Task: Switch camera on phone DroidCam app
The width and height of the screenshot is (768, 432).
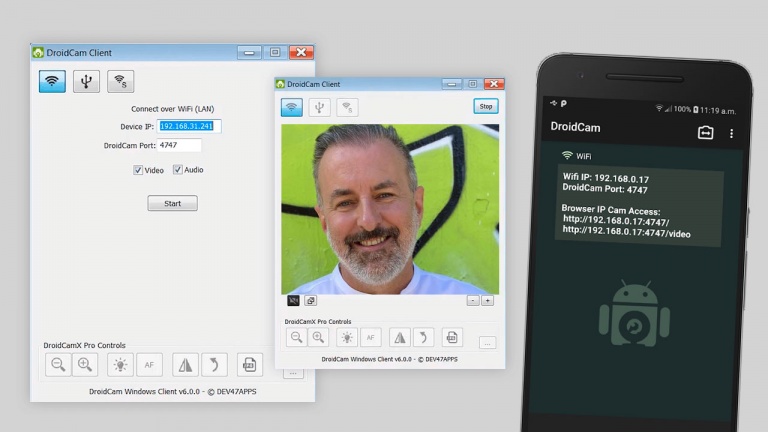Action: pyautogui.click(x=705, y=132)
